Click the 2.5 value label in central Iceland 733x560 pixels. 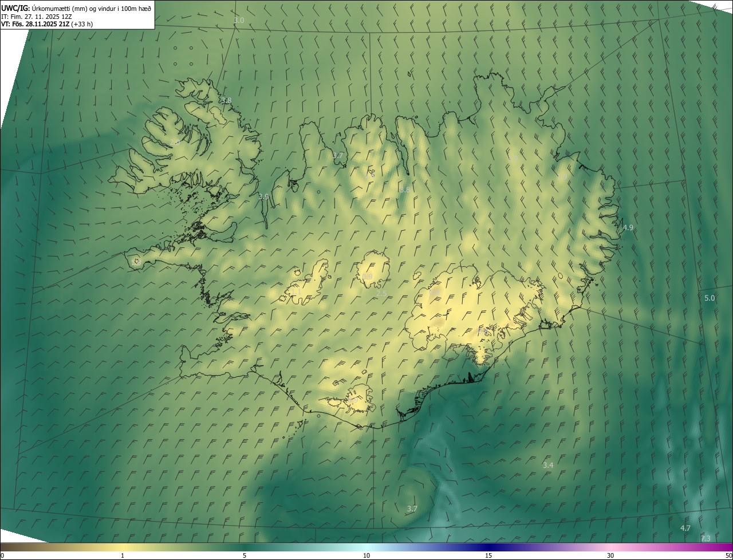pyautogui.click(x=381, y=293)
